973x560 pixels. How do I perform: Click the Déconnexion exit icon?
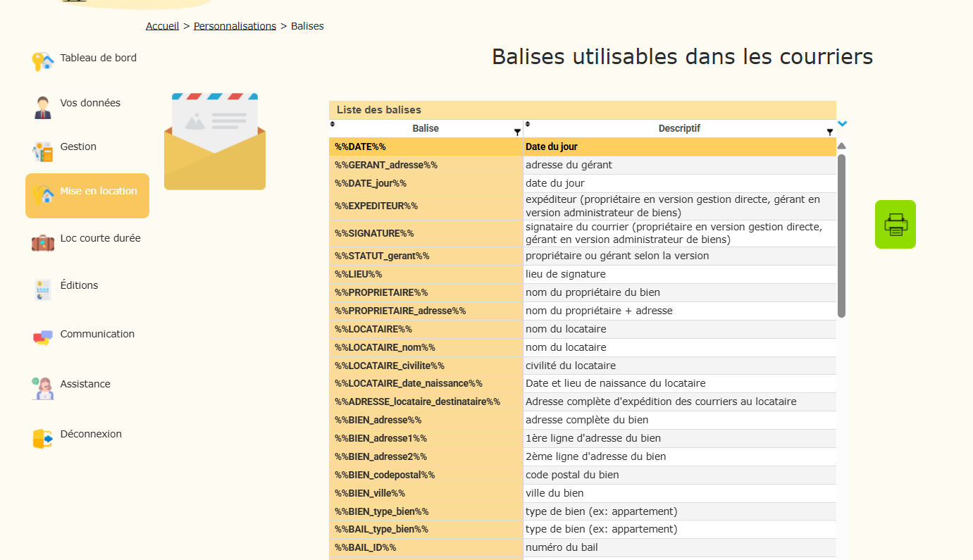pyautogui.click(x=43, y=438)
